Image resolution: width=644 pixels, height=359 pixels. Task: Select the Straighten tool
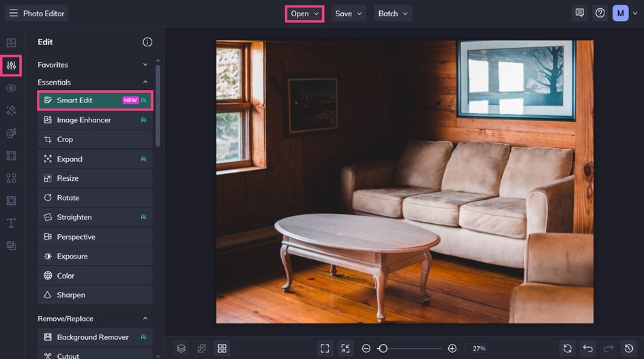(95, 217)
